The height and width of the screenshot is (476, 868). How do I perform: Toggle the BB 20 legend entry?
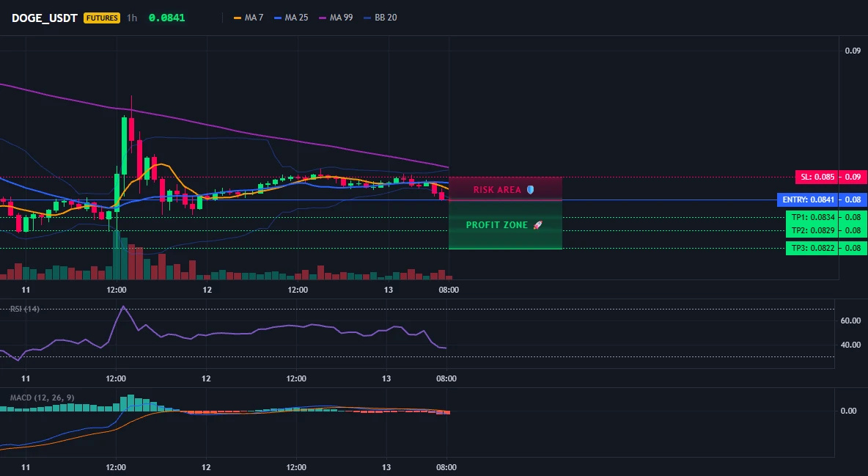tap(380, 18)
